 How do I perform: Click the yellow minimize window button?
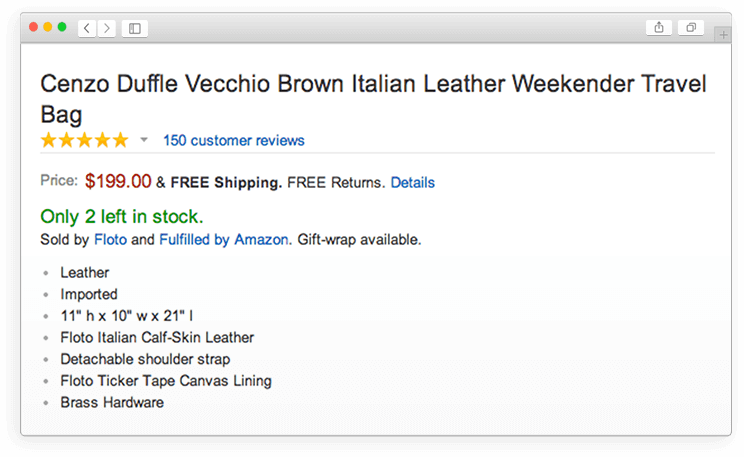coord(47,27)
